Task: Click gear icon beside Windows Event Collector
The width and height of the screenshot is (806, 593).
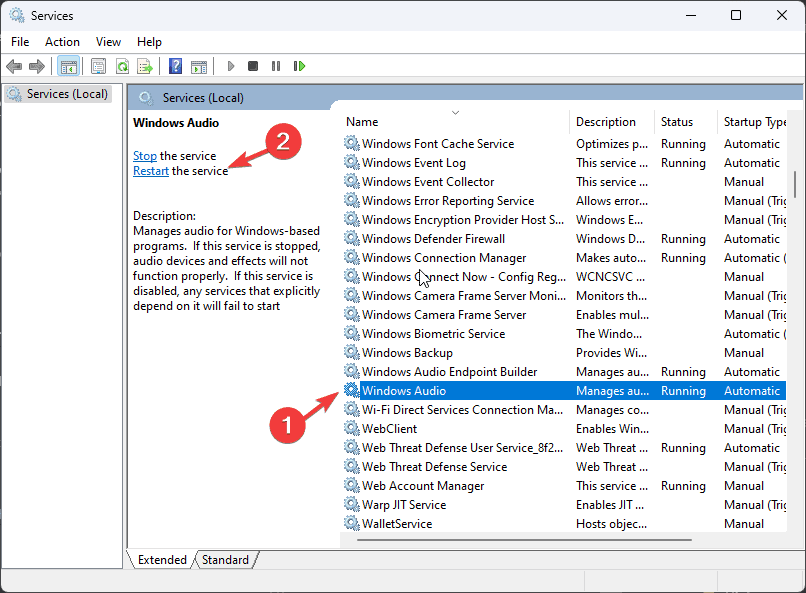Action: point(352,181)
